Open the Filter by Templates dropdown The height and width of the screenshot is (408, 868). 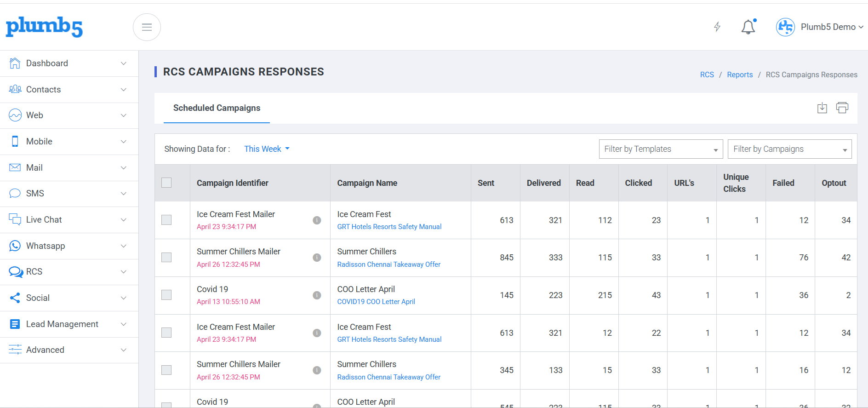point(661,149)
